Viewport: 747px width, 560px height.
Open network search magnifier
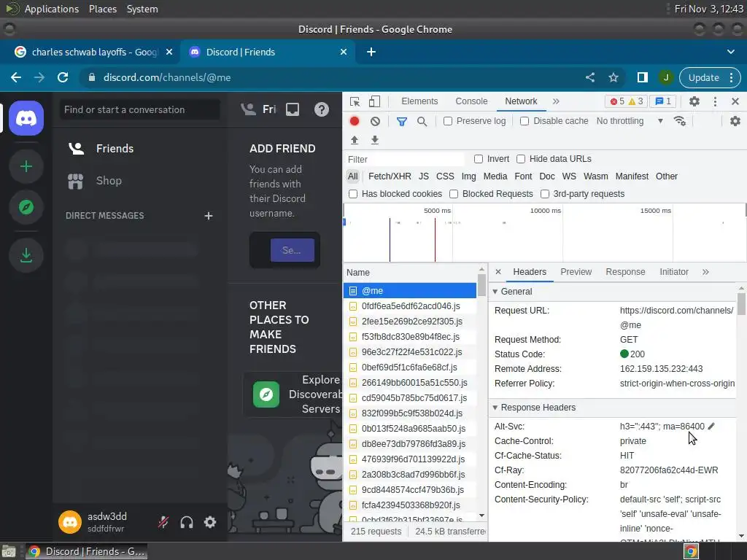coord(422,122)
